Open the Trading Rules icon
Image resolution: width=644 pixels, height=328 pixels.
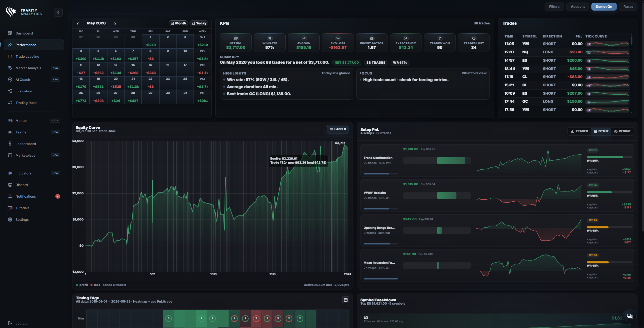(x=10, y=103)
